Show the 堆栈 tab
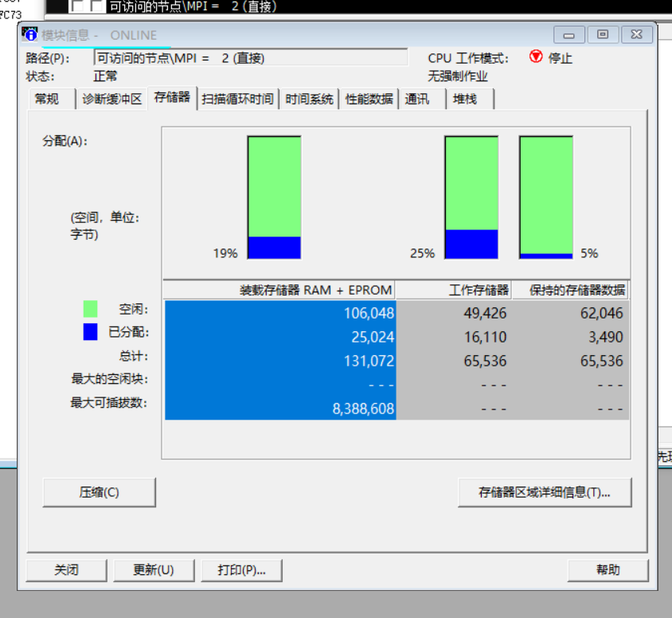The height and width of the screenshot is (618, 672). pos(465,99)
